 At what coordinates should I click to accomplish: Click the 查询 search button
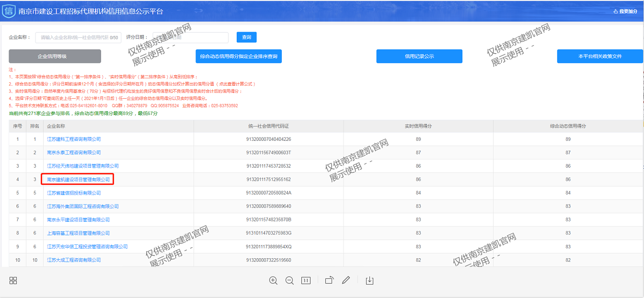(246, 37)
